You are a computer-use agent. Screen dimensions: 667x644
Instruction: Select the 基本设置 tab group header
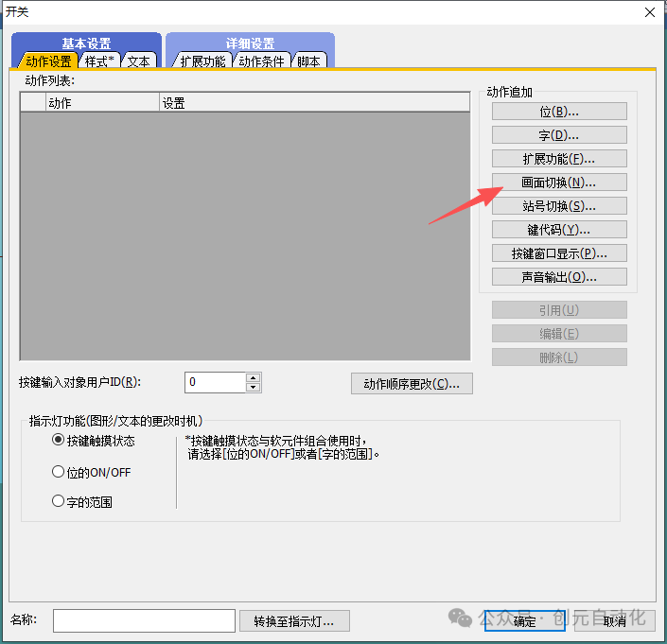86,43
